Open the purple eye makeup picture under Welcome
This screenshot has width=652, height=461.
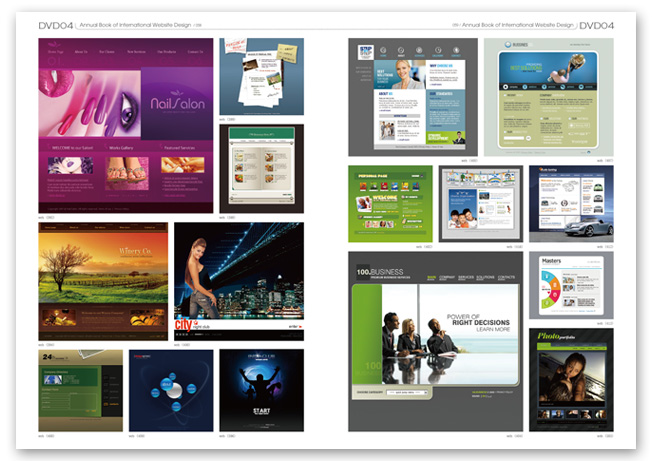(70, 165)
